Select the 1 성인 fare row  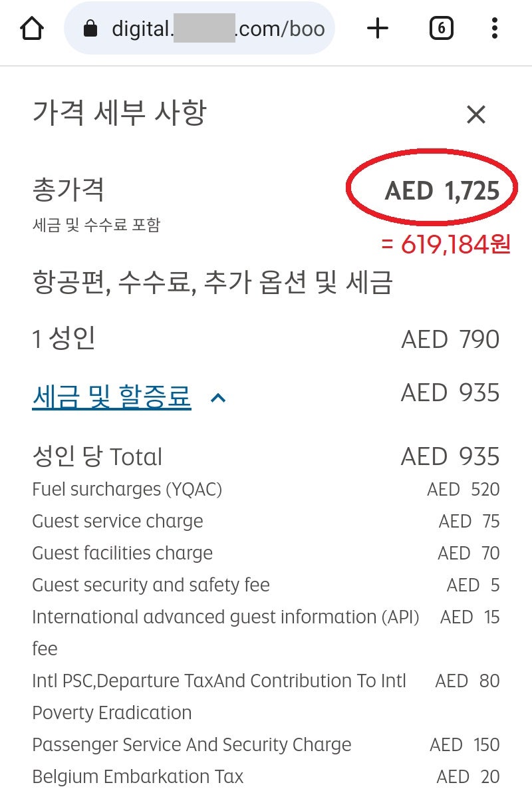coord(64,339)
